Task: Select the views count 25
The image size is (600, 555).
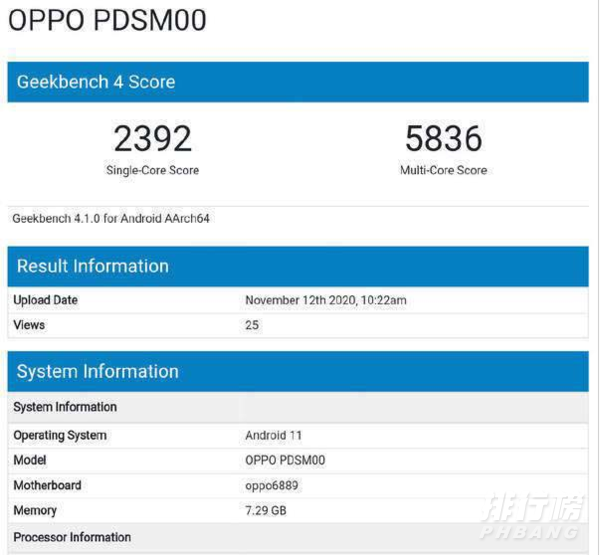Action: pos(252,325)
